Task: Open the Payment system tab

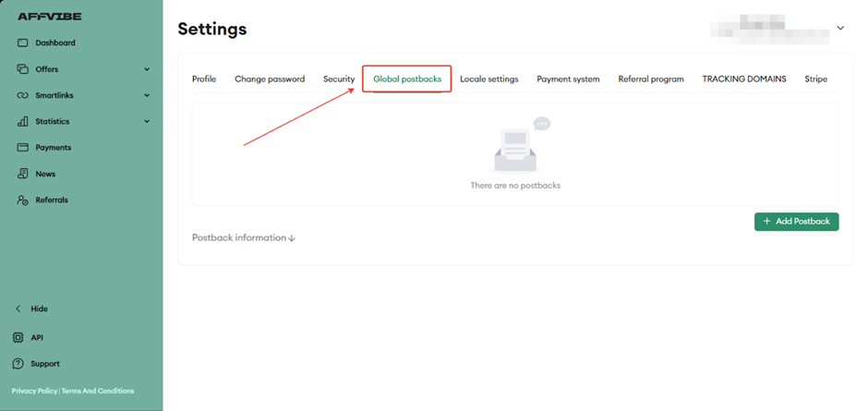Action: point(568,79)
